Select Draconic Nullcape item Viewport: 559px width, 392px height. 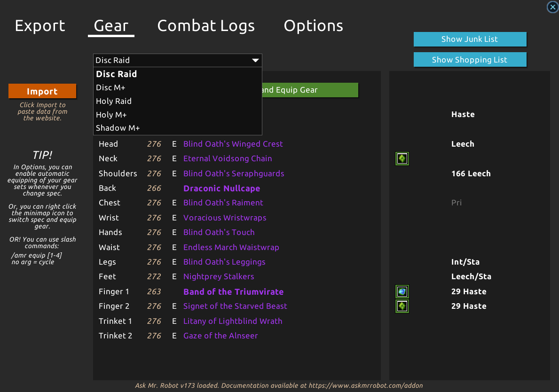[x=221, y=188]
